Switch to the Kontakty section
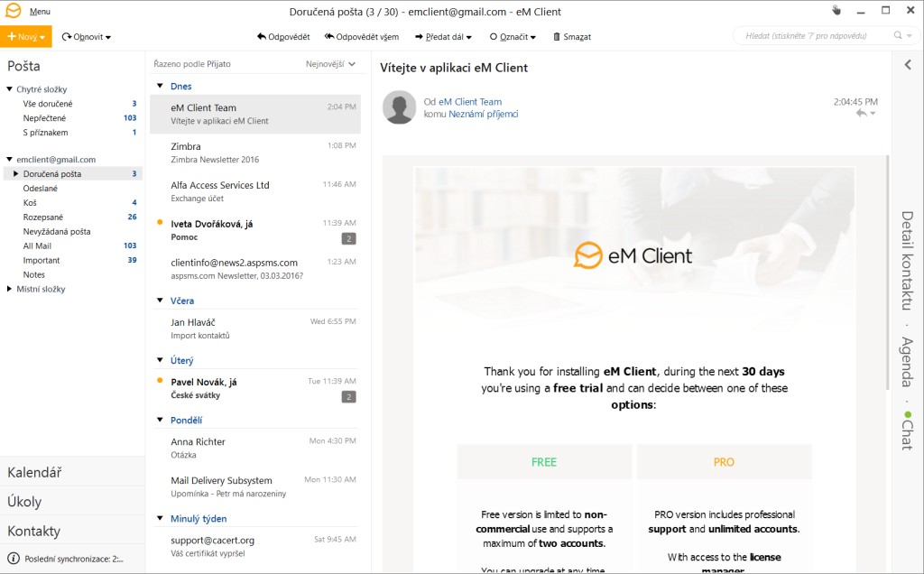 72,531
